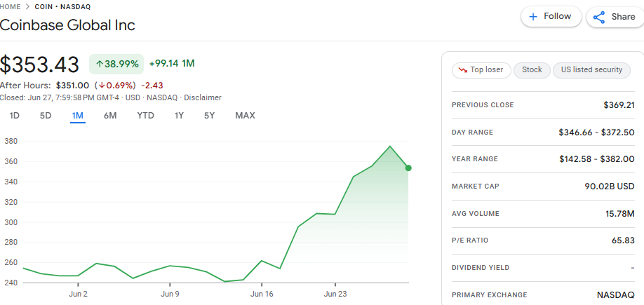Click the 90.02B USD market cap value
This screenshot has width=644, height=305.
[610, 187]
